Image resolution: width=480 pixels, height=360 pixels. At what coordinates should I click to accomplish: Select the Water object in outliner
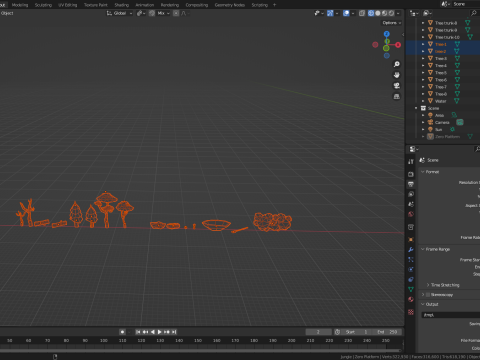(440, 101)
